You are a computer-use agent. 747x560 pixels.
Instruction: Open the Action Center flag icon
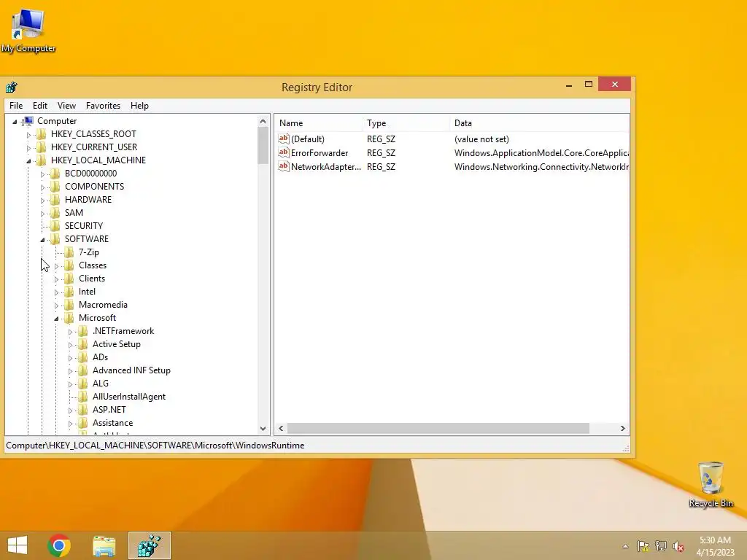click(643, 546)
